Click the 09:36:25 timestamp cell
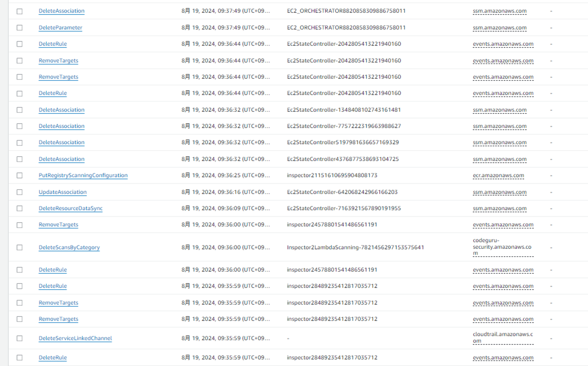588x366 pixels. 225,175
